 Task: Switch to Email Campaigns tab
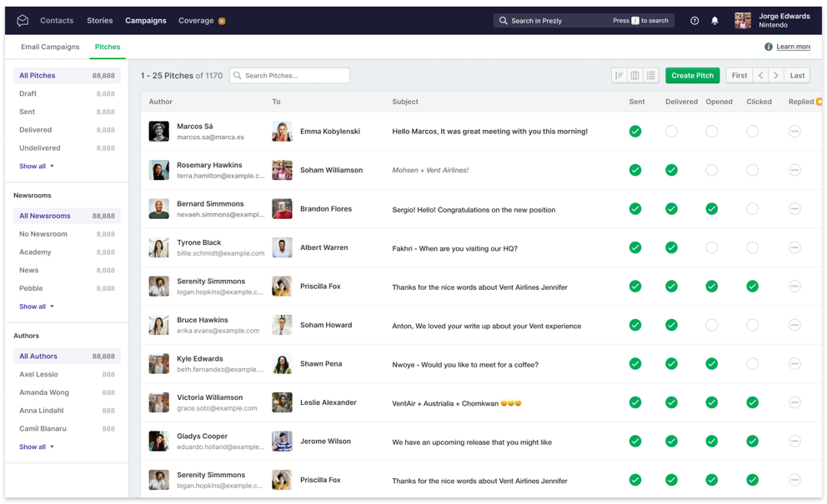click(50, 47)
